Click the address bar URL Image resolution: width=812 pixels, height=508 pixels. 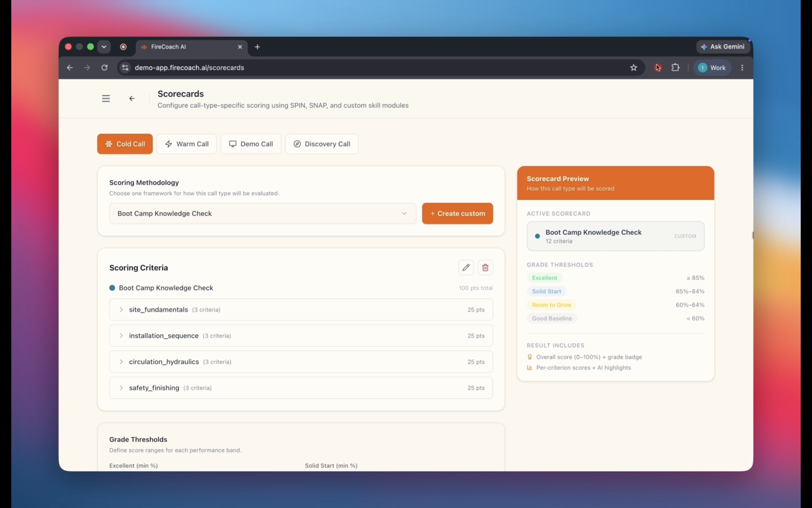tap(189, 67)
